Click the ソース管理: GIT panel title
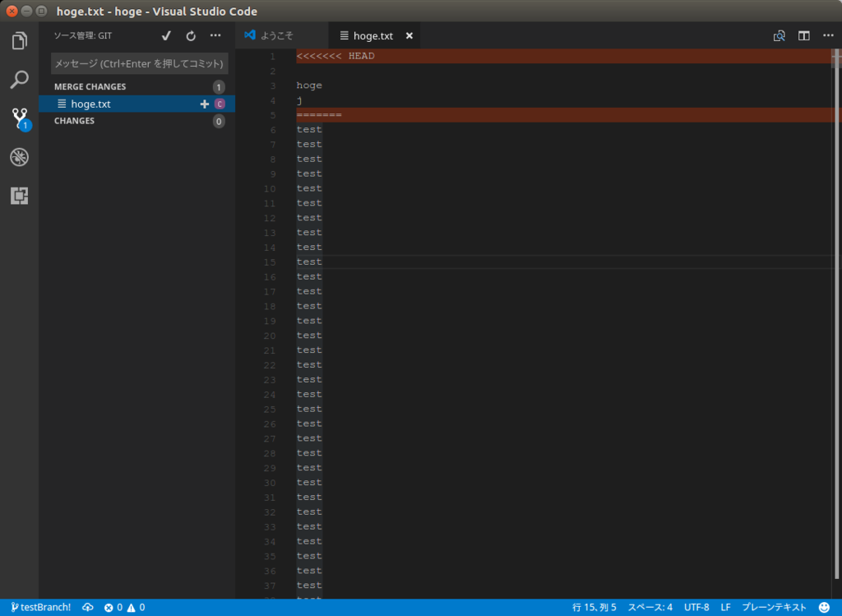This screenshot has width=842, height=616. coord(83,35)
